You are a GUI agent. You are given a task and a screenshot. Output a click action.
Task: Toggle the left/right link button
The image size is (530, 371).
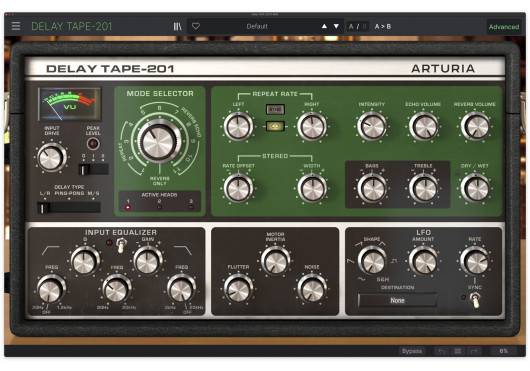coord(275,126)
